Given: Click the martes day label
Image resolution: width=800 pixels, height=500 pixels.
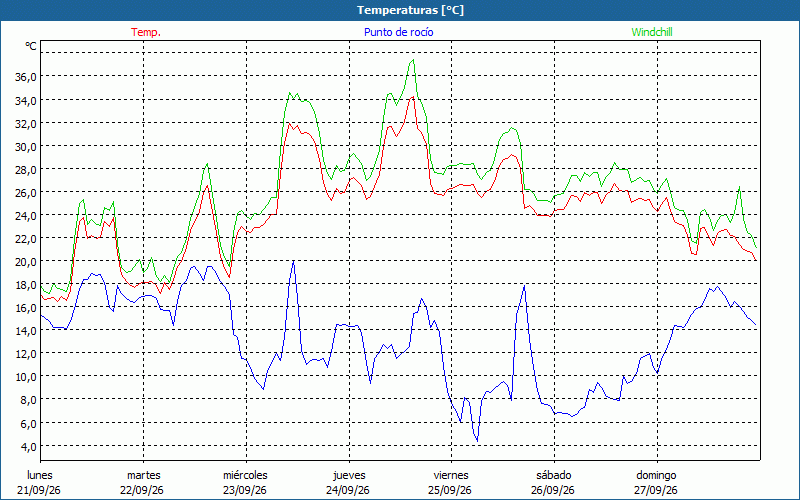Looking at the screenshot, I should point(144,475).
